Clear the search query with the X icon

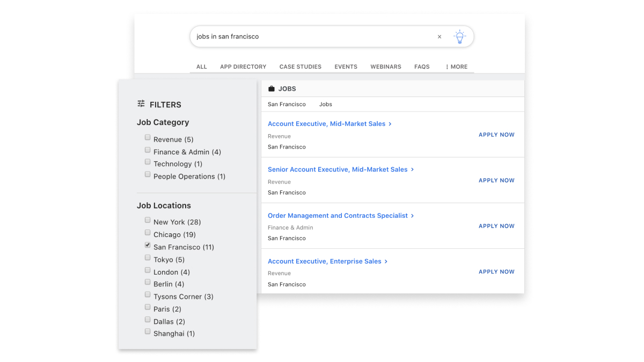point(440,37)
